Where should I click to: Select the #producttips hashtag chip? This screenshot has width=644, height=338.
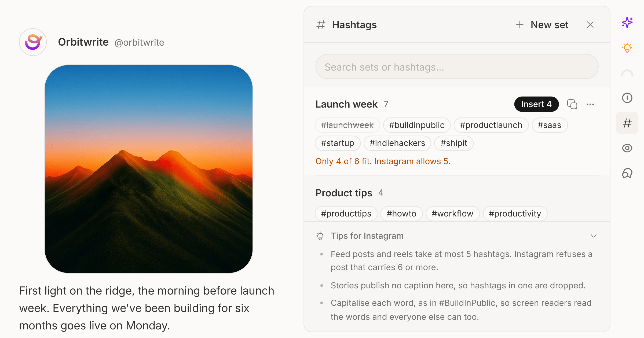[x=346, y=214]
